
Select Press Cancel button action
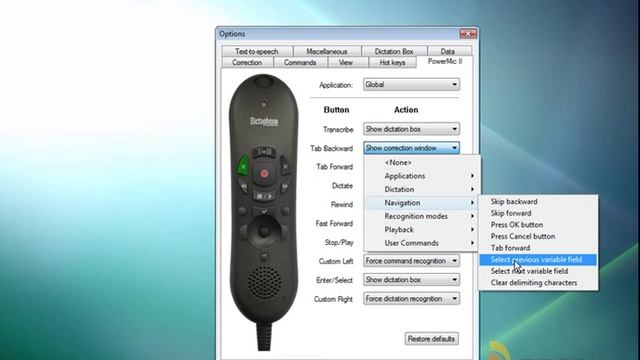pyautogui.click(x=538, y=236)
